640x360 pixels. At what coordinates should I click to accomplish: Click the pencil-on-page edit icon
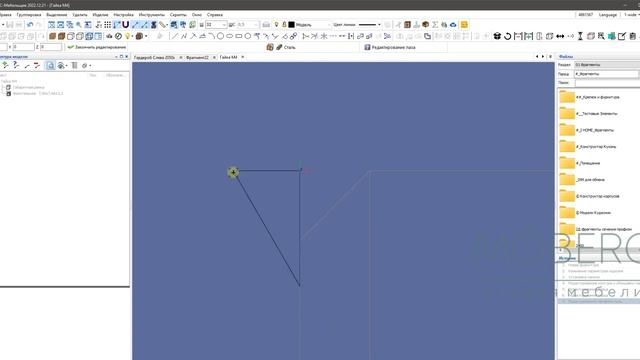[x=622, y=36]
